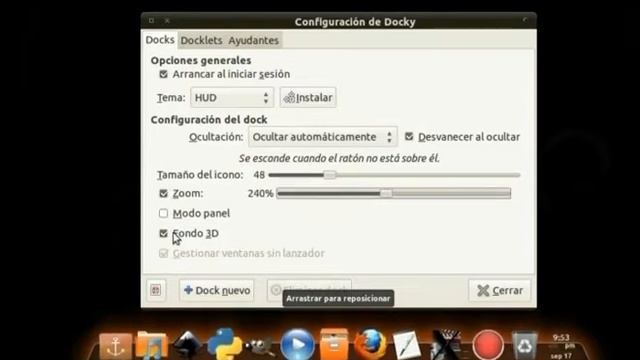Viewport: 640px width, 360px height.
Task: Click the Configuración de Docky title bar
Action: [339, 21]
